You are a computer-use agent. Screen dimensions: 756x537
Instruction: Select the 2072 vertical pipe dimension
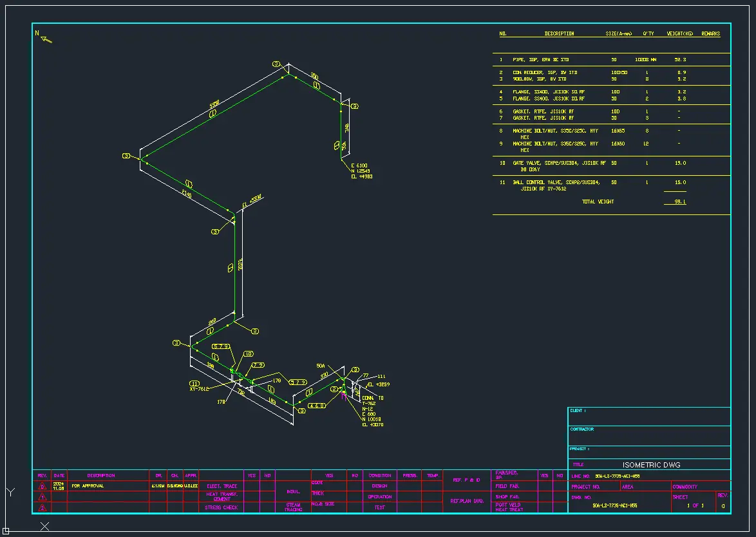(x=240, y=265)
